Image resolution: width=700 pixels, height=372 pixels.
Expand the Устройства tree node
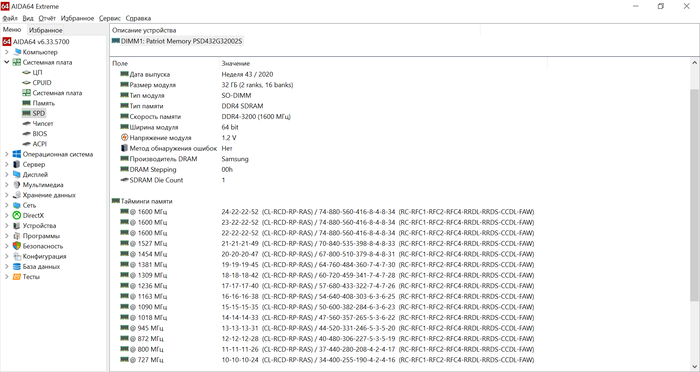(6, 226)
